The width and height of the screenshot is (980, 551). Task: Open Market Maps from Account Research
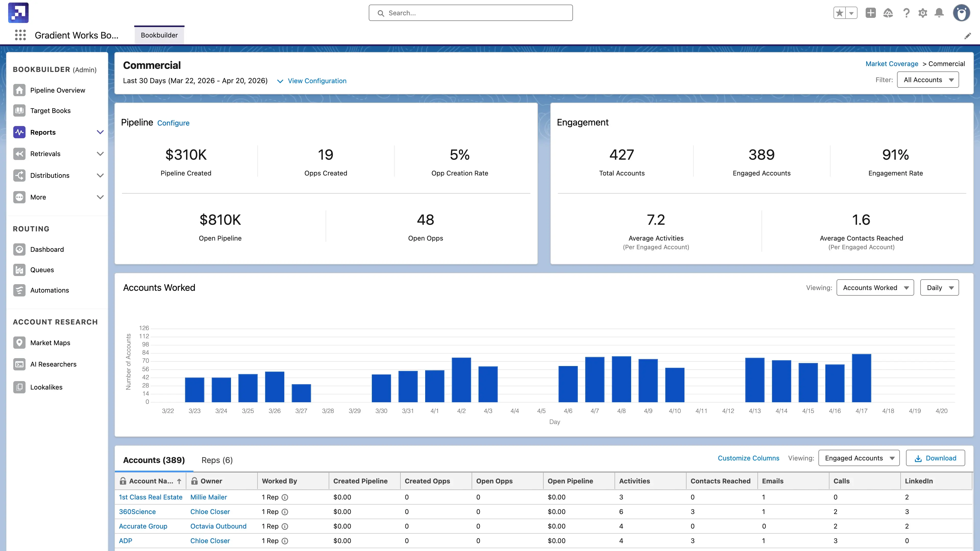(50, 343)
